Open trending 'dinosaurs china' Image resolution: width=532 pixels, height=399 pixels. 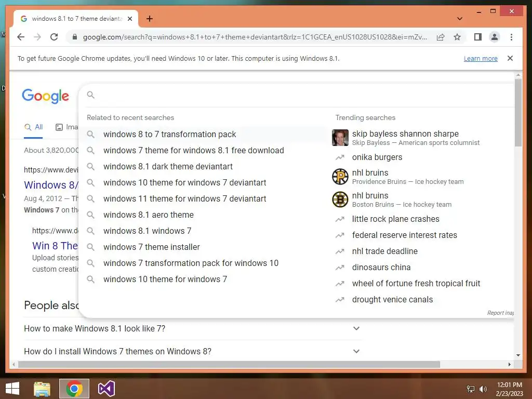(381, 268)
